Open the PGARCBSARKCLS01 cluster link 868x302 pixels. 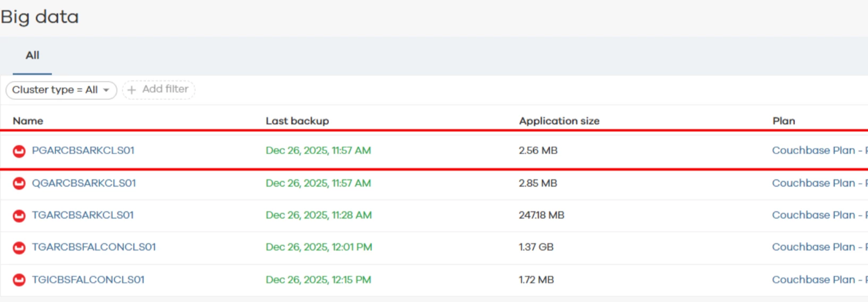pos(83,150)
